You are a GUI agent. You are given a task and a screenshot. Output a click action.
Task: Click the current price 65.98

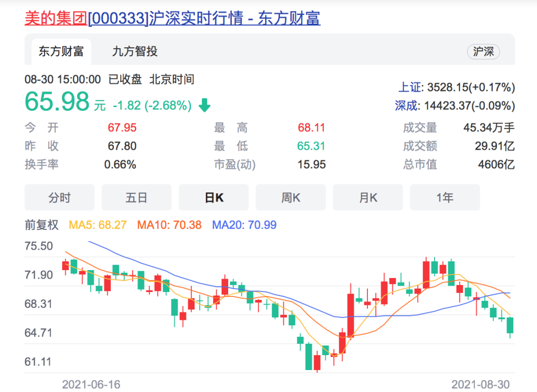pyautogui.click(x=57, y=101)
